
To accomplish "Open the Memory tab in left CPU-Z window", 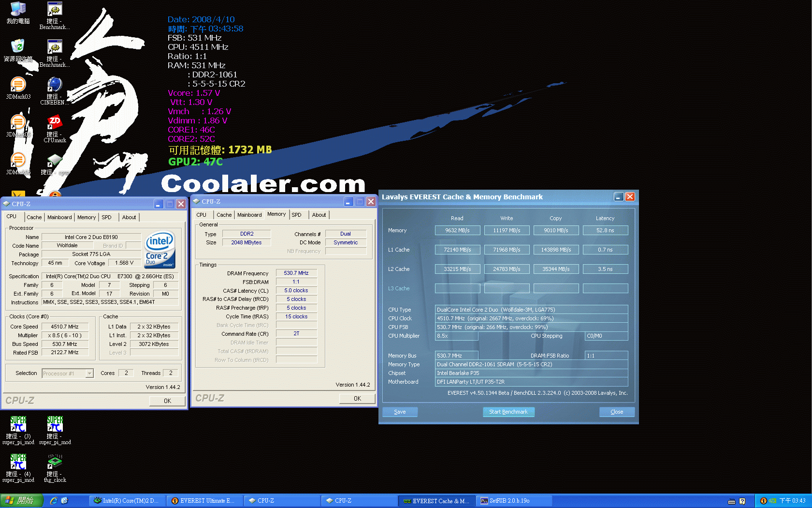I will click(87, 217).
